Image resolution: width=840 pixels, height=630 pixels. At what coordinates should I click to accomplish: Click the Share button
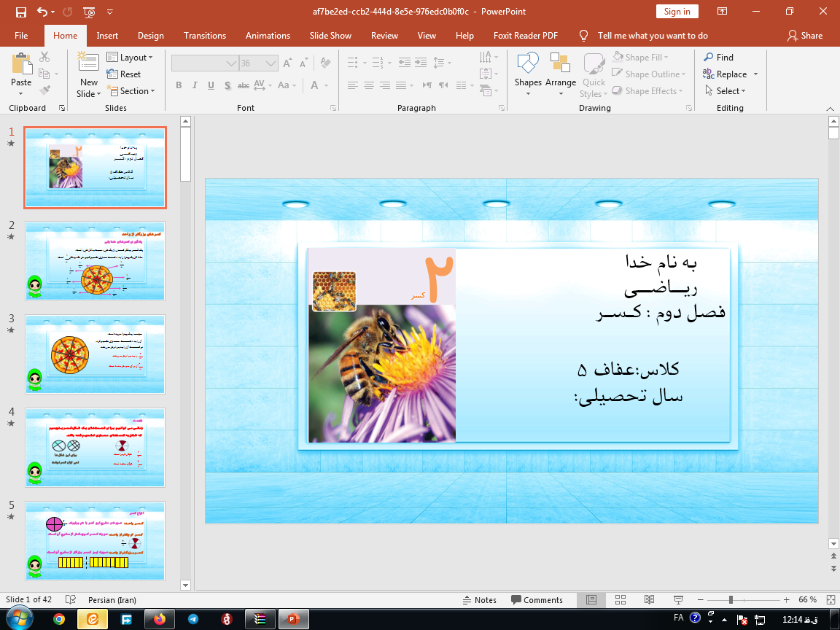[x=805, y=36]
